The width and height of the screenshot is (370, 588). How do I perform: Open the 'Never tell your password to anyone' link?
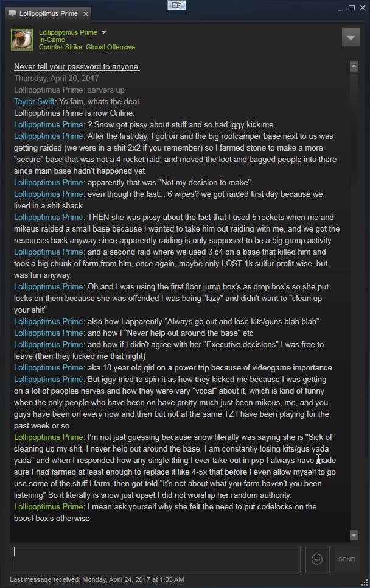coord(77,67)
